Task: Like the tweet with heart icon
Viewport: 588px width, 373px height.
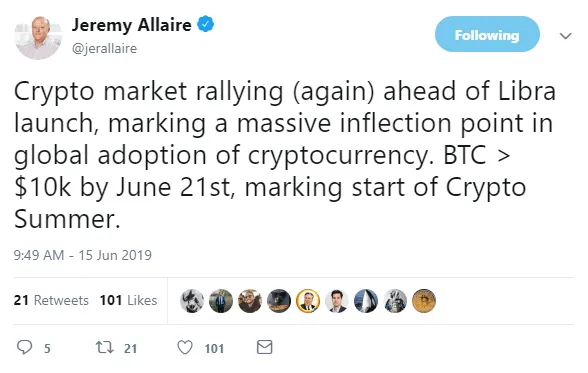Action: click(x=185, y=347)
